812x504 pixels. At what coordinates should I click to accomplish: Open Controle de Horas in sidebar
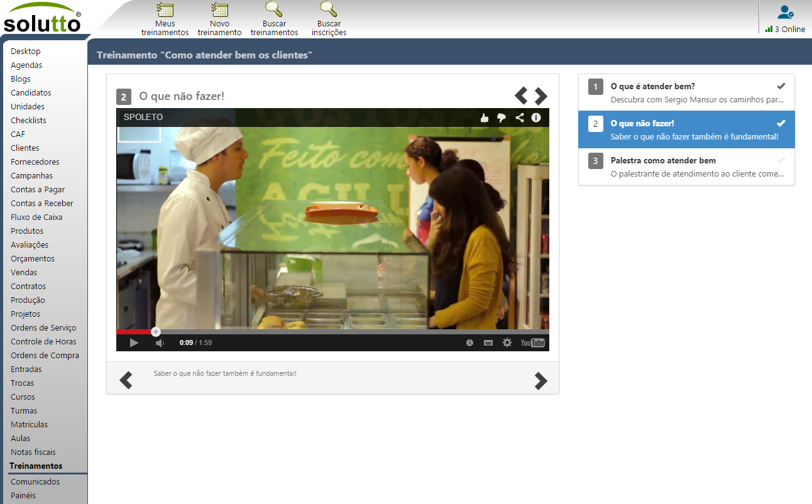pyautogui.click(x=43, y=342)
